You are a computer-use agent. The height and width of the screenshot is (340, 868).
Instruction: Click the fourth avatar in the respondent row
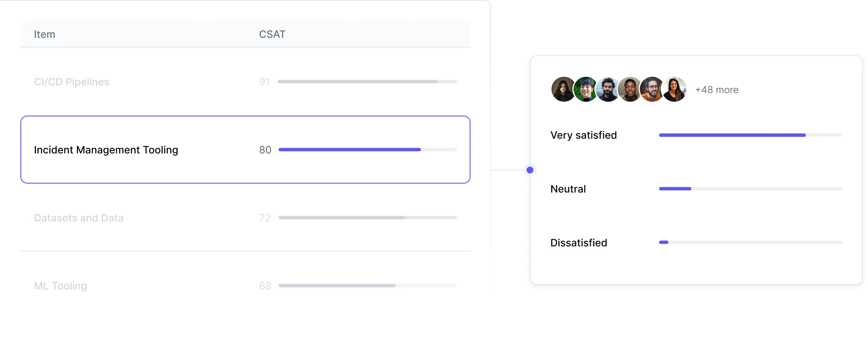tap(629, 89)
